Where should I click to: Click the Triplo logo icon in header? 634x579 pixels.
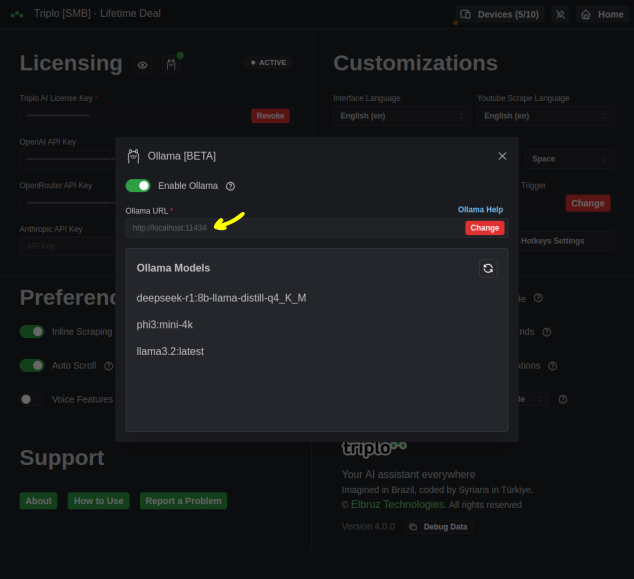click(x=17, y=15)
